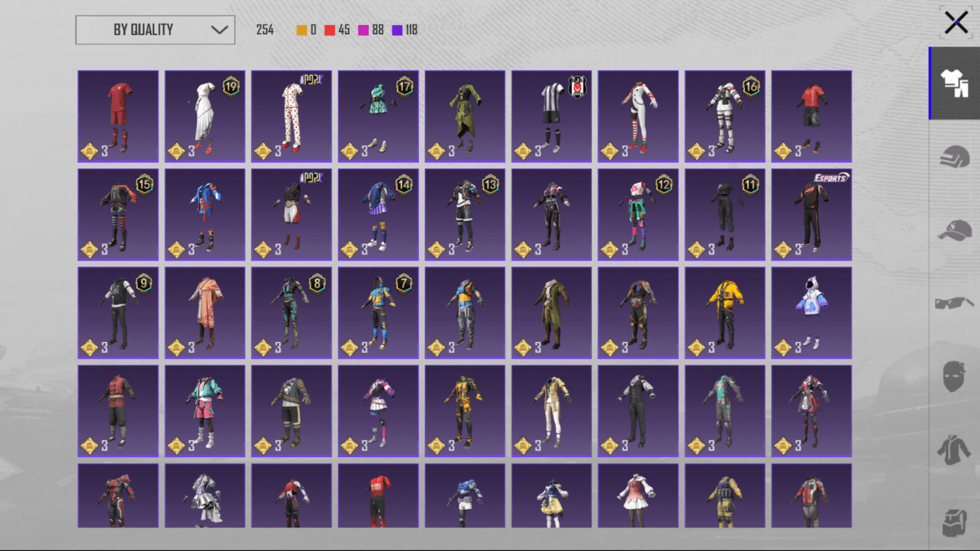Select the cream yellow suit outfit

(551, 411)
